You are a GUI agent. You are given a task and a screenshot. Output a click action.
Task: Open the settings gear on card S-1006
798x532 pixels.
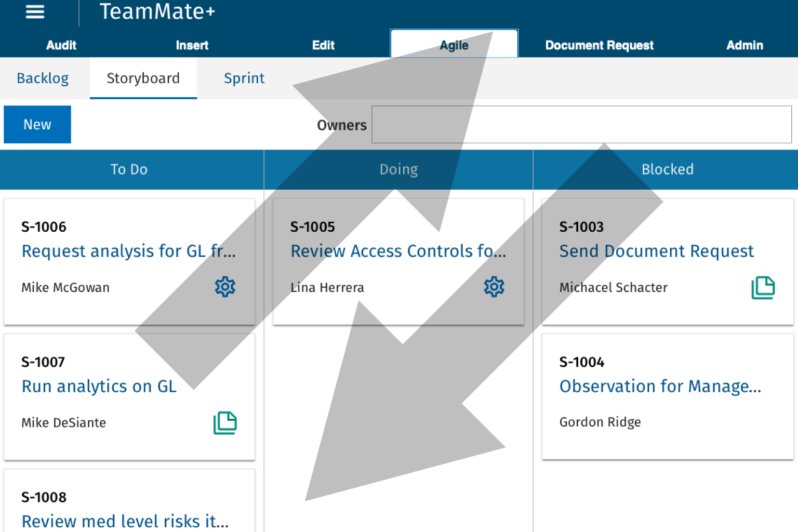click(x=225, y=287)
